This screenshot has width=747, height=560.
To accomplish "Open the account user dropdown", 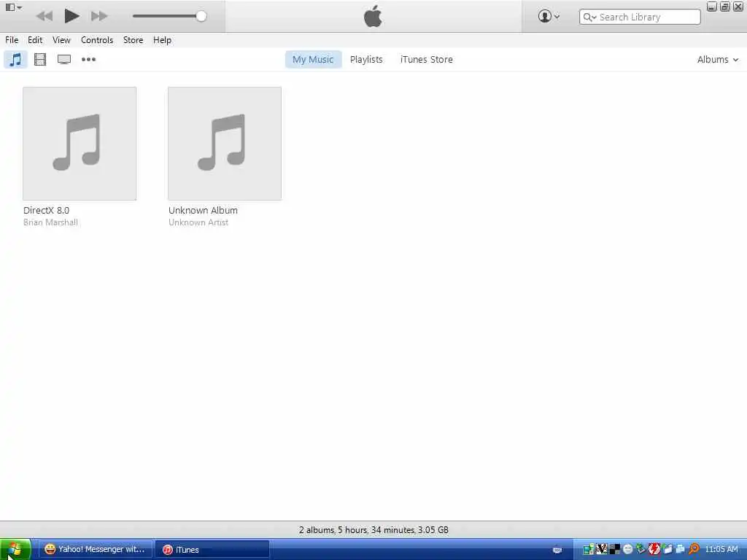I will click(549, 16).
